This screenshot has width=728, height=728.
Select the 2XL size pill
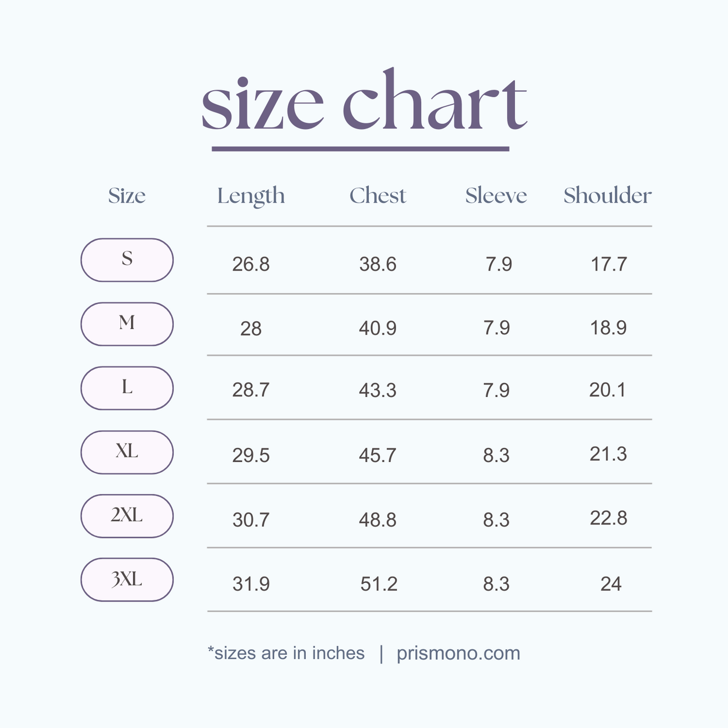tap(127, 516)
